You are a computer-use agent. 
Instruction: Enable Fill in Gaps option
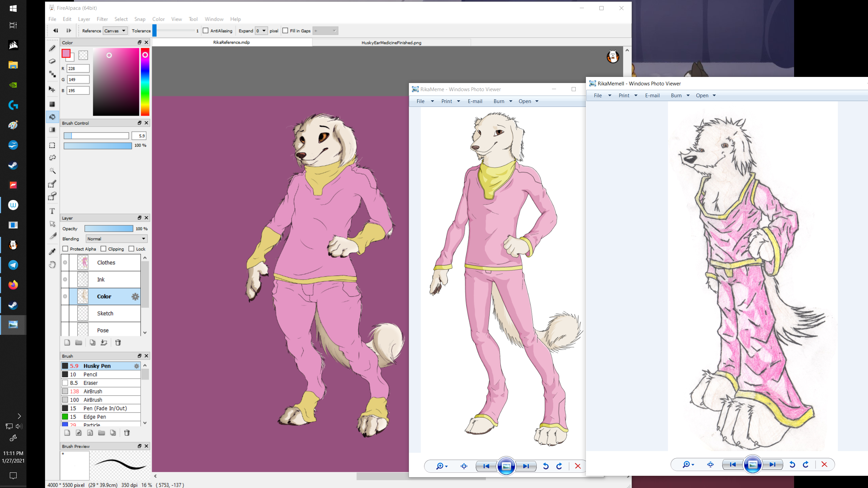click(285, 31)
